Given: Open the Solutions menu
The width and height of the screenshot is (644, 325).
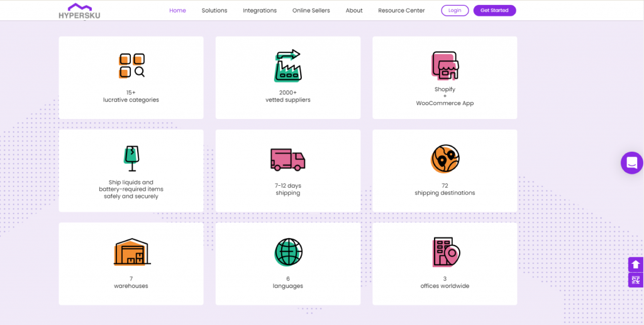Looking at the screenshot, I should click(214, 11).
